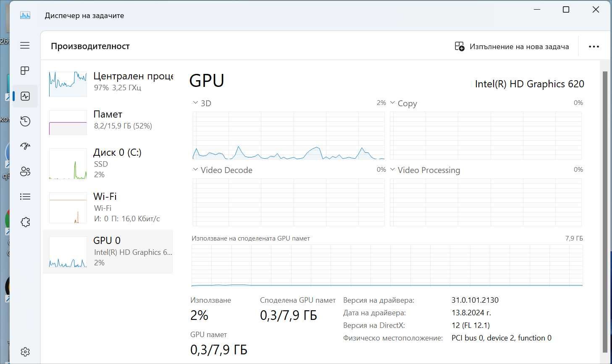This screenshot has height=364, width=612.
Task: Open the Startup apps page icon
Action: (x=25, y=146)
